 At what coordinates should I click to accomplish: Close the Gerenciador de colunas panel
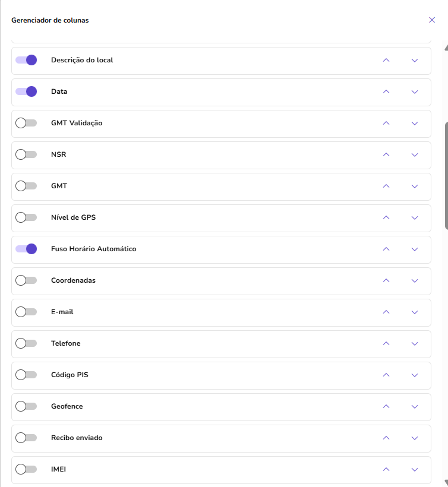tap(432, 20)
